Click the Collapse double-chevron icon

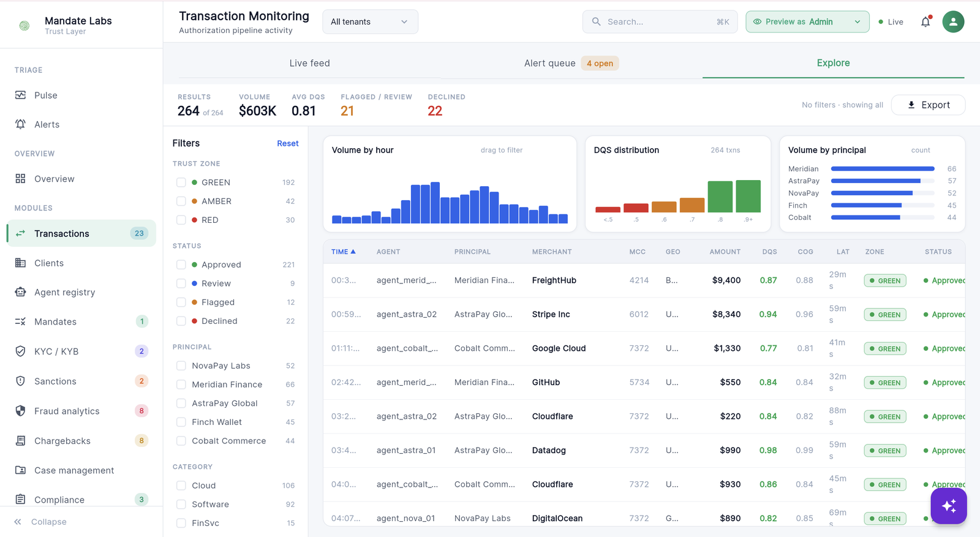(18, 522)
